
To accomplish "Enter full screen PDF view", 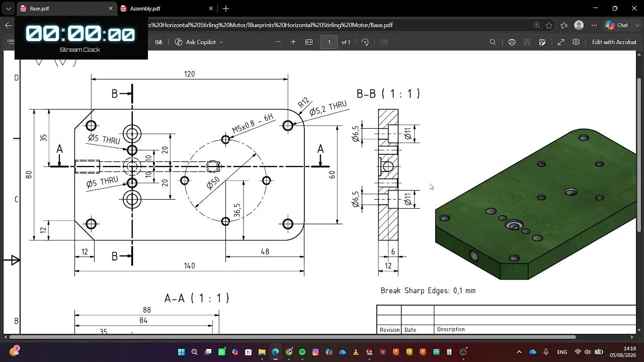I will coord(561,42).
